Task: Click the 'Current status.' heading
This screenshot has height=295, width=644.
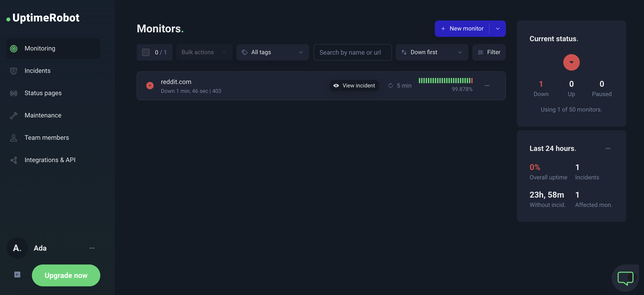Action: click(x=554, y=39)
